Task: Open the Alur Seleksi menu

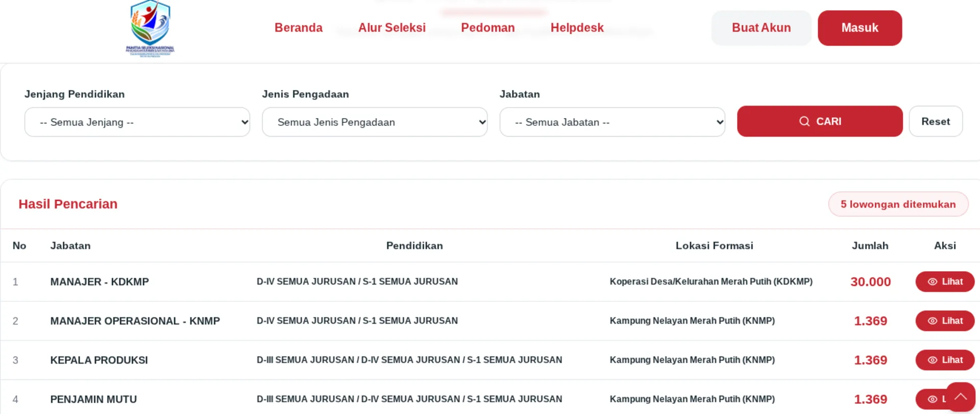Action: click(x=392, y=28)
